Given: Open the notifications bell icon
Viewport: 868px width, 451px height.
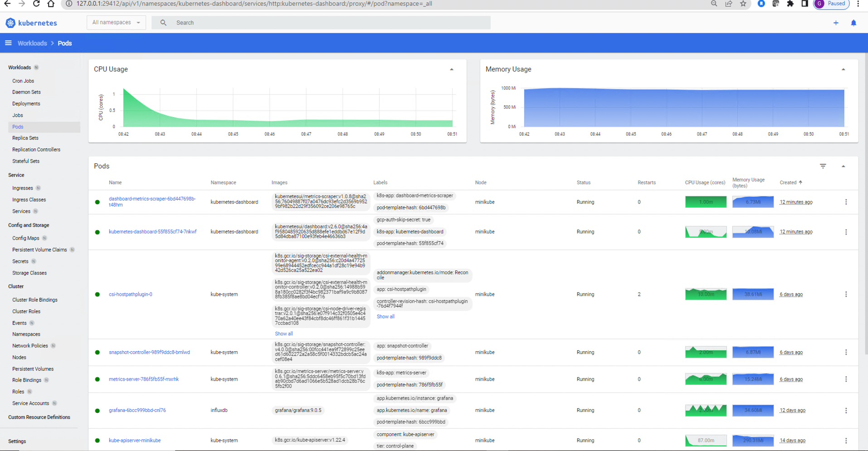Looking at the screenshot, I should (x=853, y=23).
